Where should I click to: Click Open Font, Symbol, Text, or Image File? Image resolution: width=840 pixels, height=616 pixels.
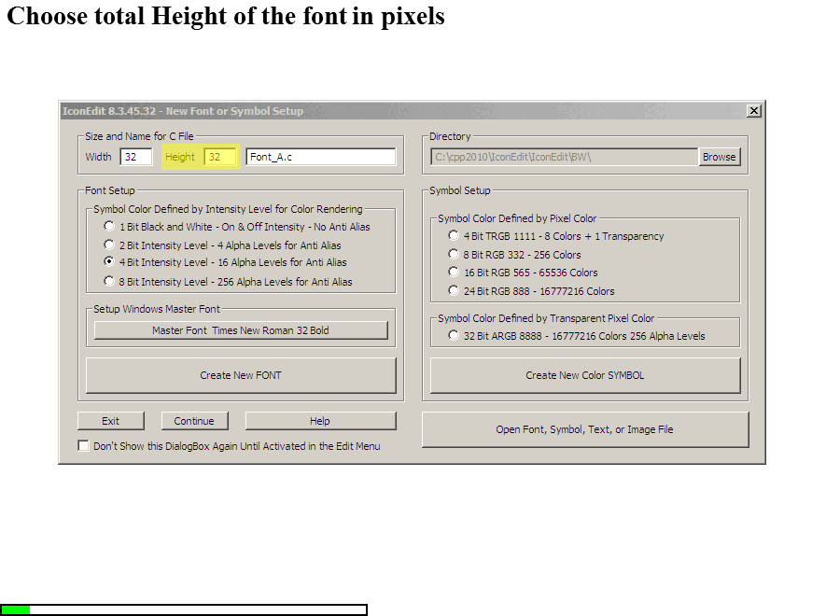585,428
